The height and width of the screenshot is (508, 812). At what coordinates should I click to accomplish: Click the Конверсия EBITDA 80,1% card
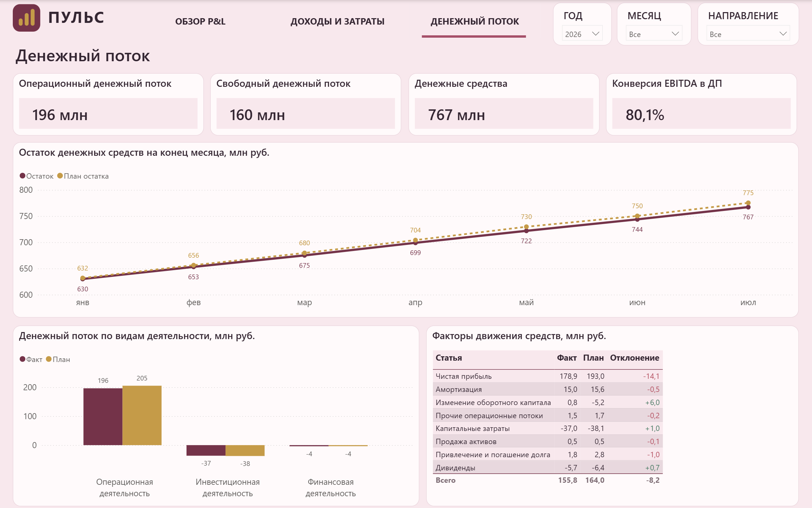click(x=701, y=104)
